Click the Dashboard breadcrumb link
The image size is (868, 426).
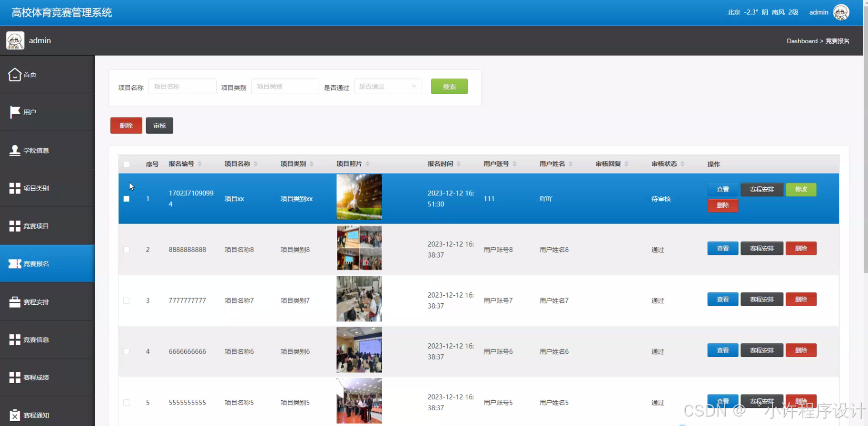tap(802, 41)
